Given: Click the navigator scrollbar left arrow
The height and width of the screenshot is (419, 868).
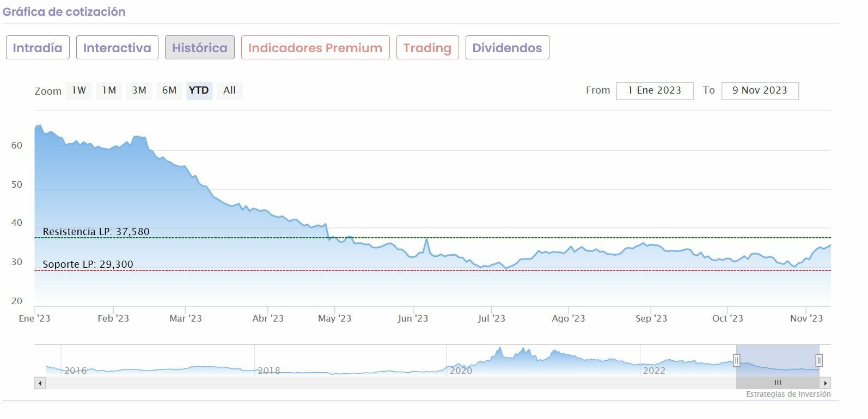Looking at the screenshot, I should pyautogui.click(x=40, y=383).
